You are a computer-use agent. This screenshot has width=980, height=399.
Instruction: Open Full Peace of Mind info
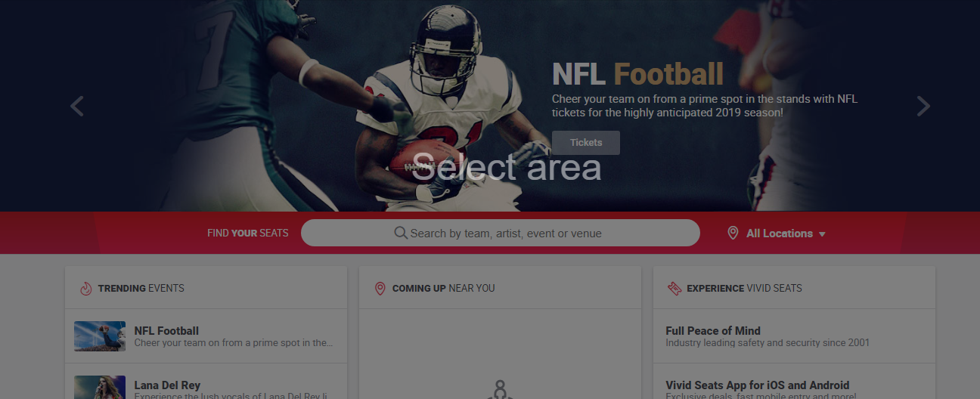713,330
